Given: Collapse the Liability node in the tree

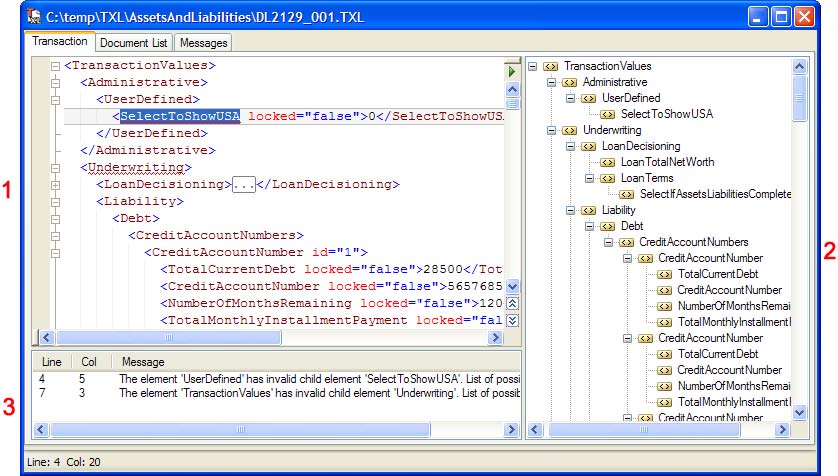Looking at the screenshot, I should (570, 210).
